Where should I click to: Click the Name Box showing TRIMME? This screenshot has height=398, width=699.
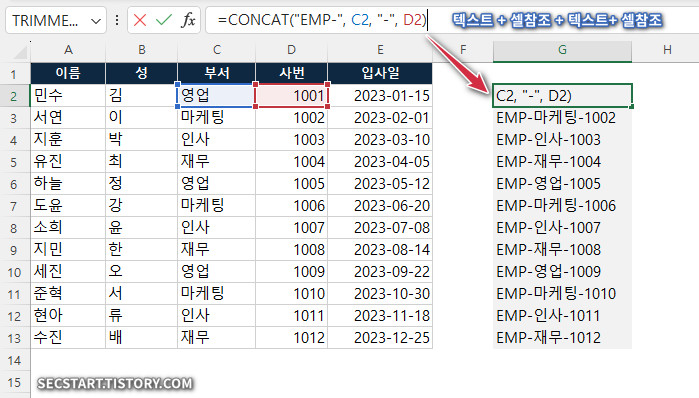[56, 20]
